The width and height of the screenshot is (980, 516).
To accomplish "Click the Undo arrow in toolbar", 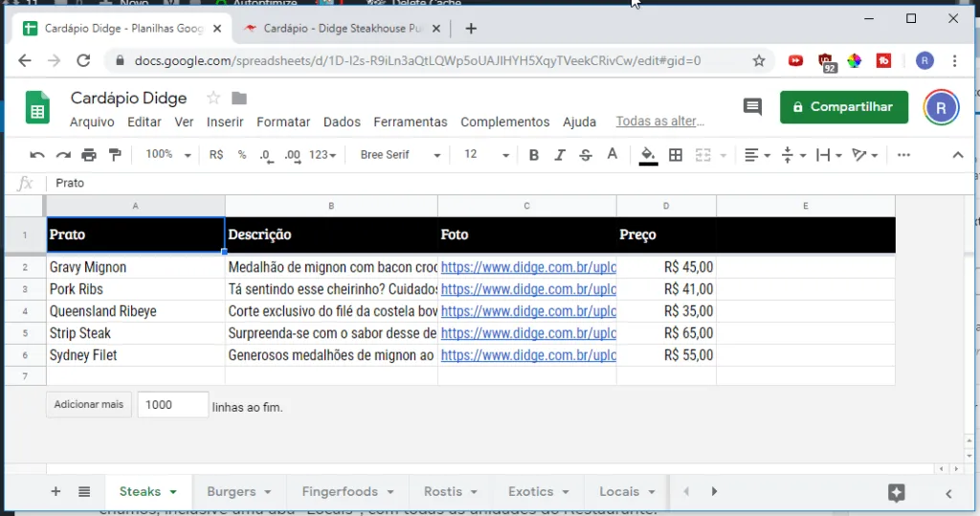I will pos(37,155).
